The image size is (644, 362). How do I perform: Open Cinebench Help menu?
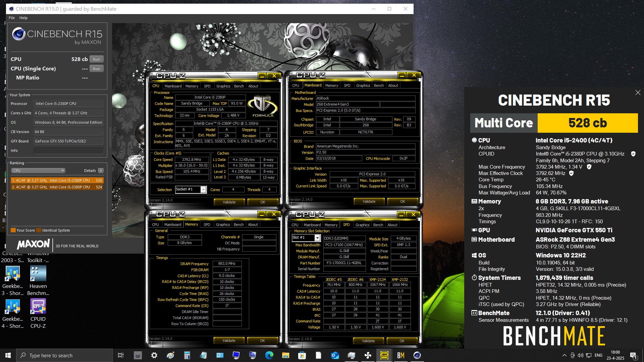pos(23,18)
